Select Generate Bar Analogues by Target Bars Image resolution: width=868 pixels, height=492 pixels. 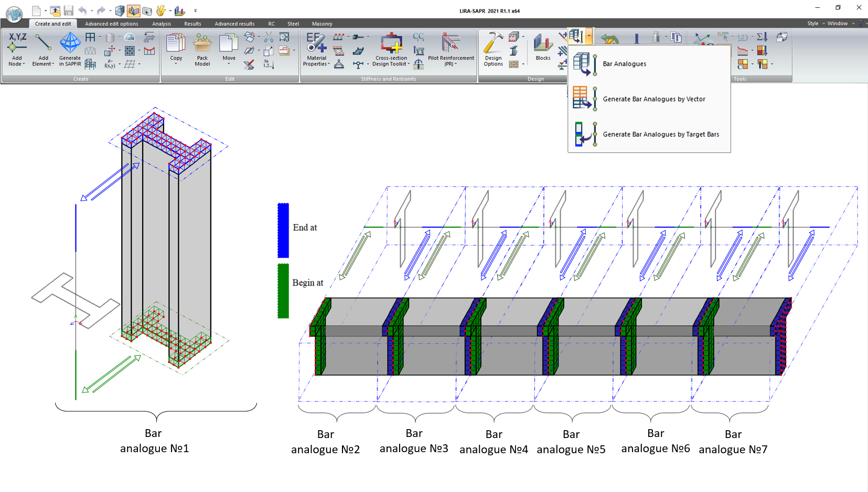(660, 134)
